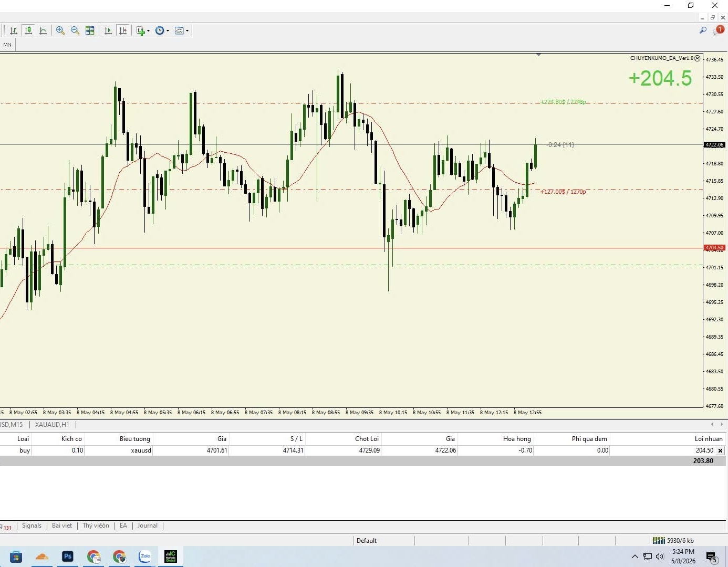Screen dimensions: 728x567
Task: Sort orders by Kich co column
Action: (x=71, y=439)
